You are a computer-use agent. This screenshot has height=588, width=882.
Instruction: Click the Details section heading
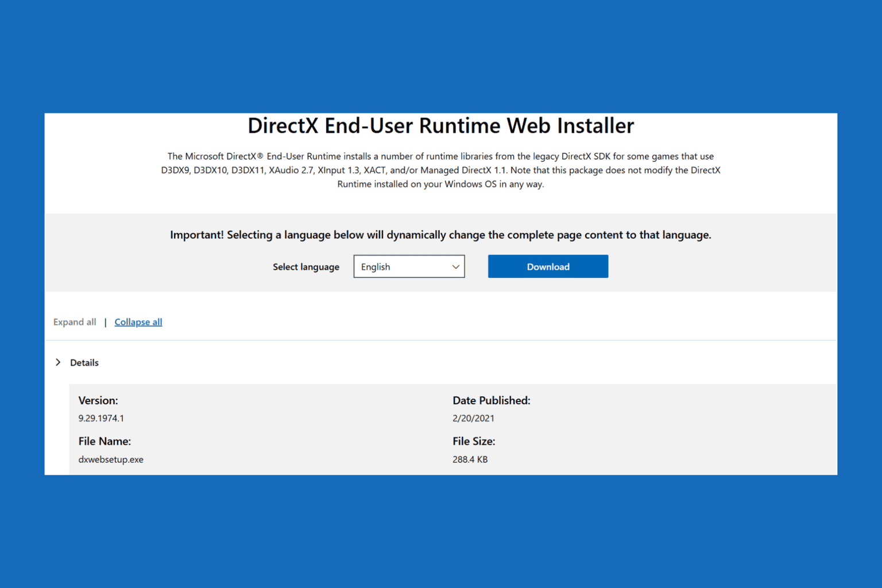coord(84,363)
